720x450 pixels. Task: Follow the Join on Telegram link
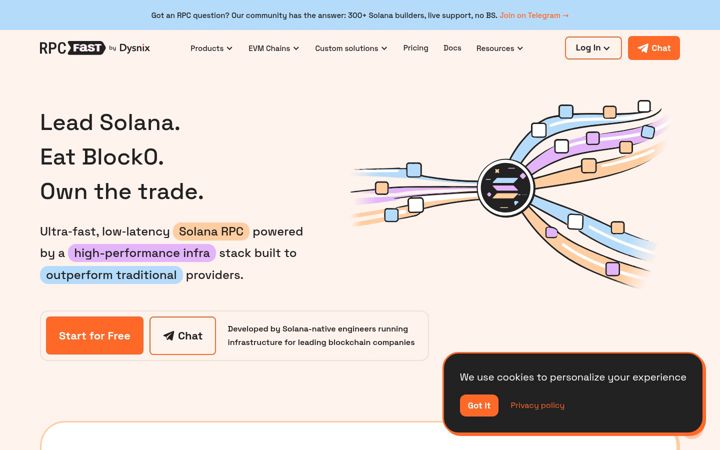(x=534, y=15)
